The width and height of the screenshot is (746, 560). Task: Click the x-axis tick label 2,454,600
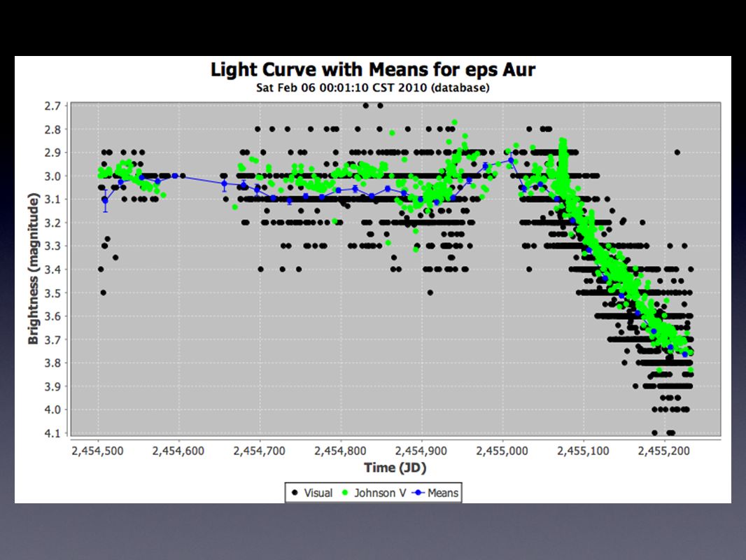click(178, 451)
